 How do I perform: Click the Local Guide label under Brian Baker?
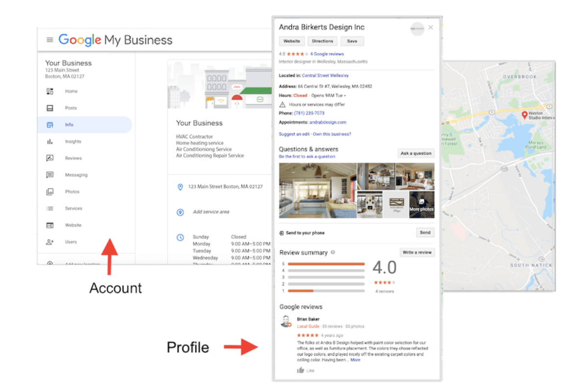308,326
